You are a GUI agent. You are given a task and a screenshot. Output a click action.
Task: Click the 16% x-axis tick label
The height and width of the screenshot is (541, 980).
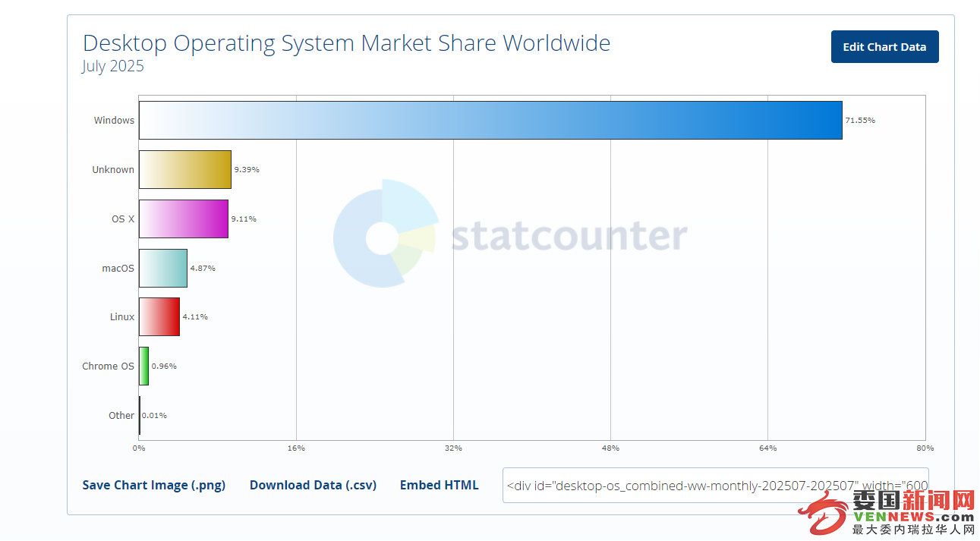click(x=296, y=448)
